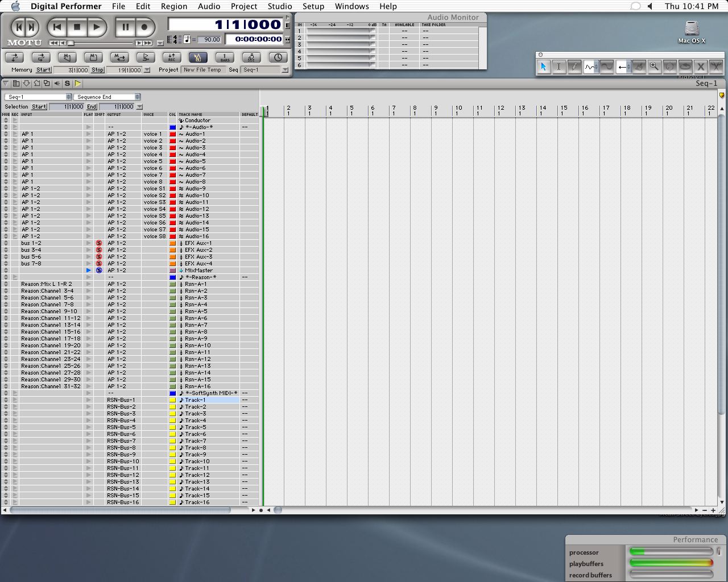728x582 pixels.
Task: Click the tempo note value icon
Action: tap(187, 39)
